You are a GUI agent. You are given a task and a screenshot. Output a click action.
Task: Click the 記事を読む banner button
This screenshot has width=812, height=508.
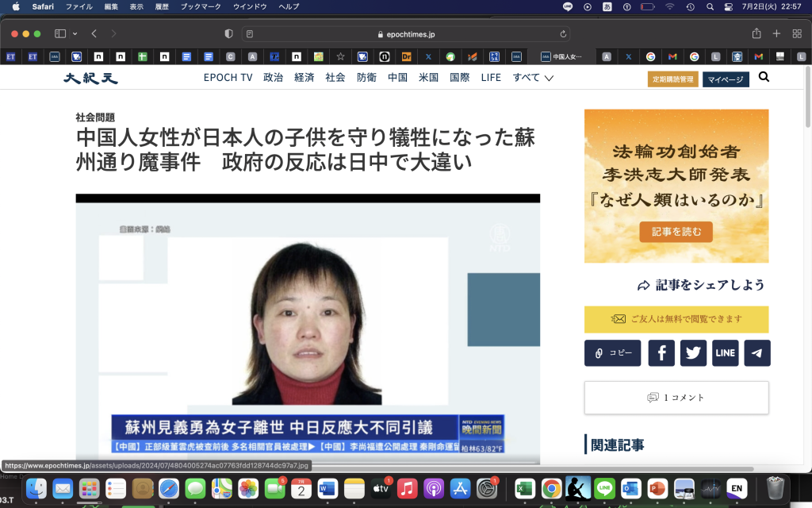tap(676, 232)
